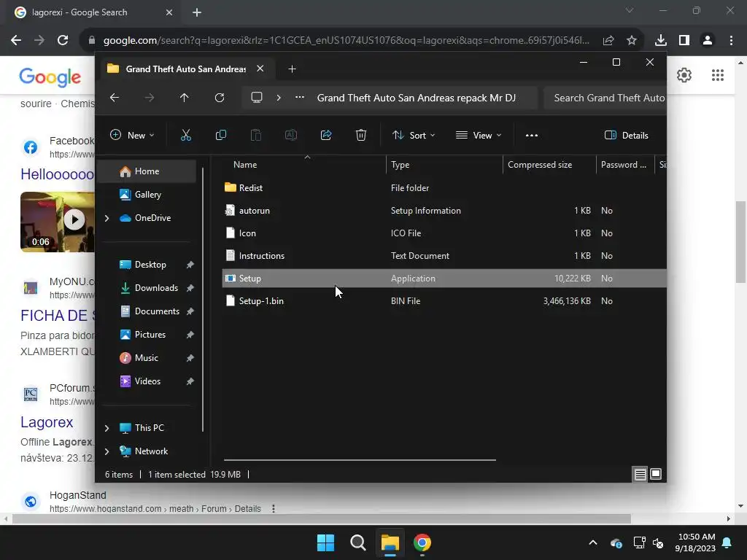The image size is (747, 560).
Task: Click the Rename icon in File Explorer toolbar
Action: point(290,135)
